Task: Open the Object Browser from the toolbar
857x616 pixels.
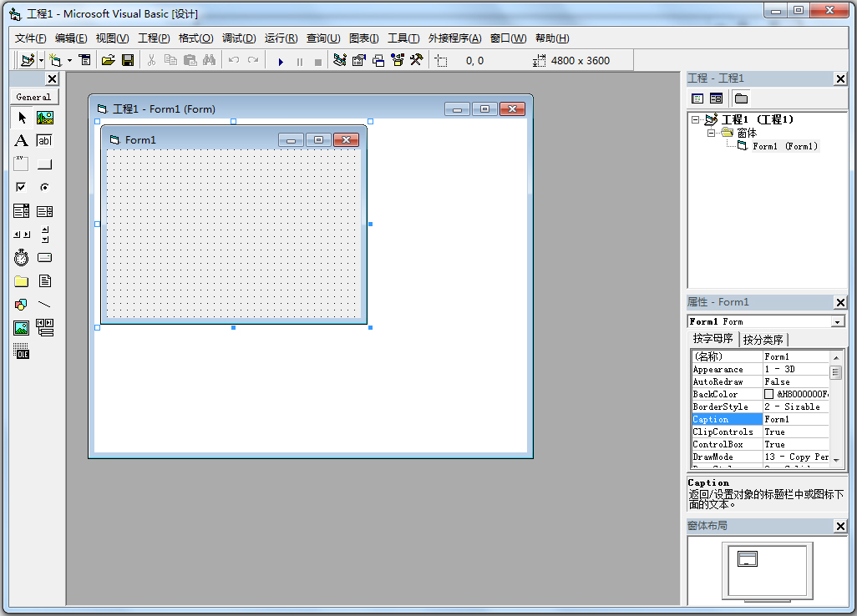Action: point(397,59)
